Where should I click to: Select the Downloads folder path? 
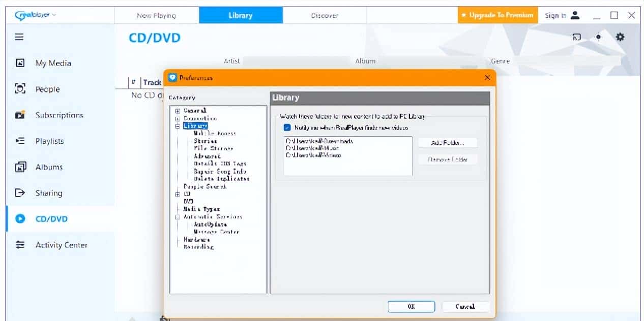[x=319, y=141]
